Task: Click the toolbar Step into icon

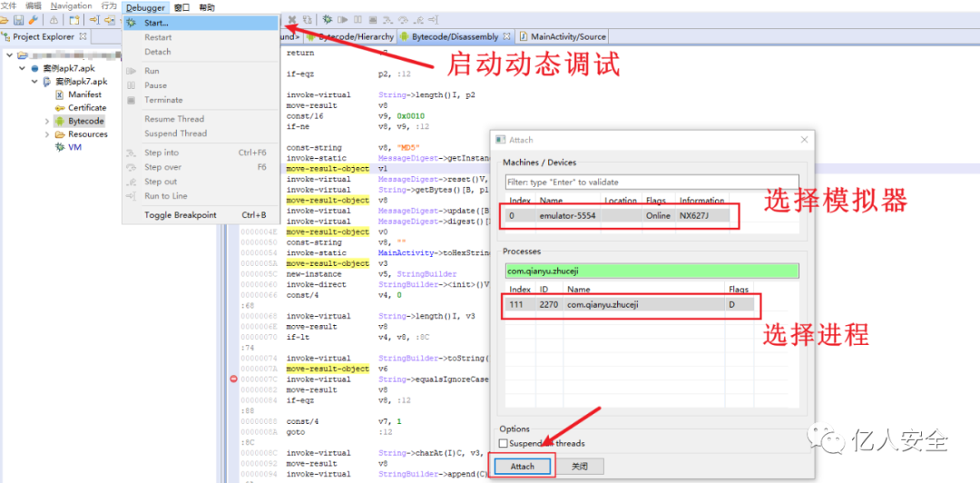Action: (388, 19)
